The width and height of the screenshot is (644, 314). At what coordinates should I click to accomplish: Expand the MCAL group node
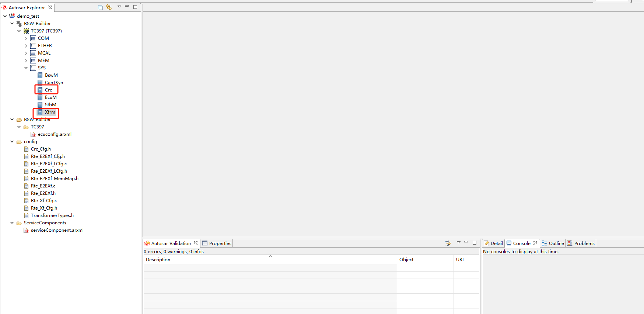26,53
